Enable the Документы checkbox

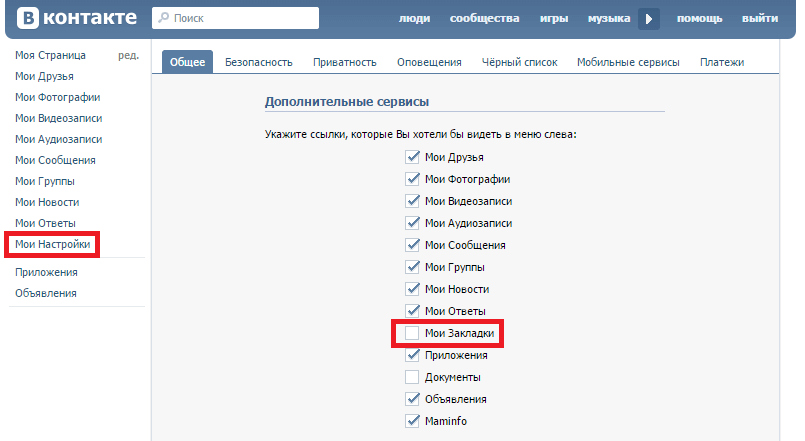point(412,377)
